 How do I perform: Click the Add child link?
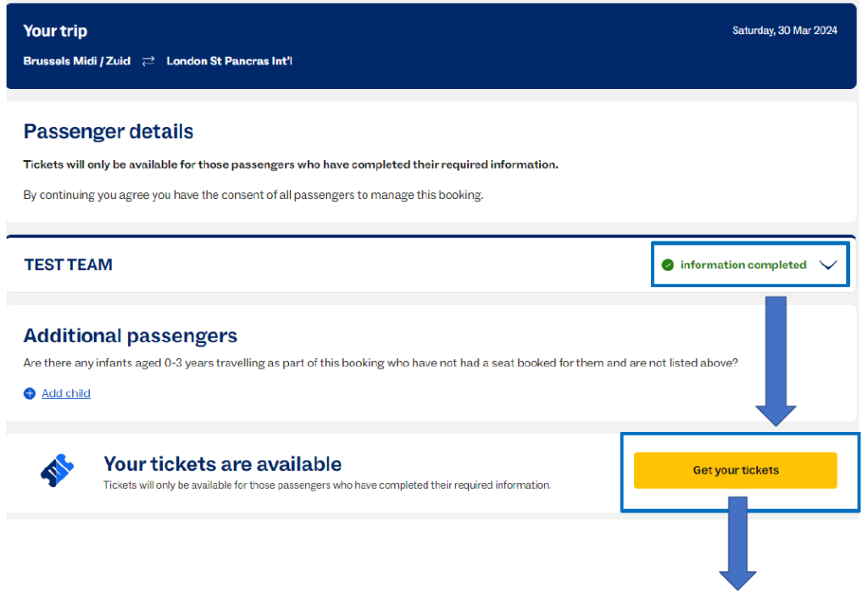click(66, 393)
